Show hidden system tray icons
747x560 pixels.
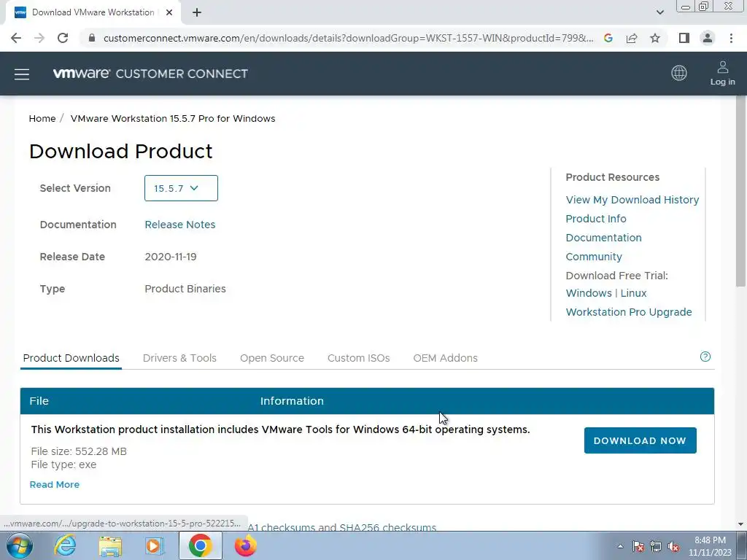[x=620, y=547]
